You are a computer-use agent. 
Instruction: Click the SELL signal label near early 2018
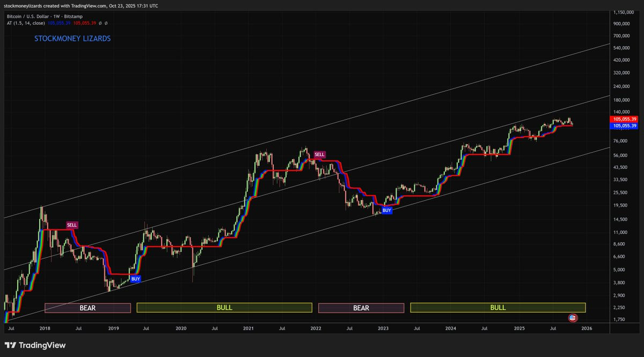pos(72,225)
